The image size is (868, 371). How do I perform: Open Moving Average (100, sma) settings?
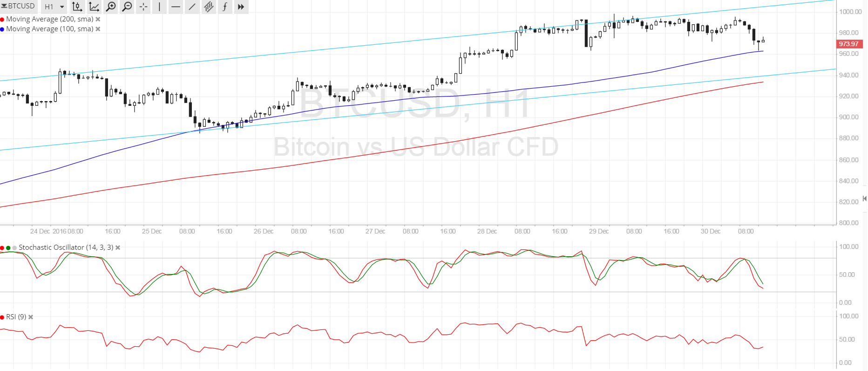[x=50, y=29]
